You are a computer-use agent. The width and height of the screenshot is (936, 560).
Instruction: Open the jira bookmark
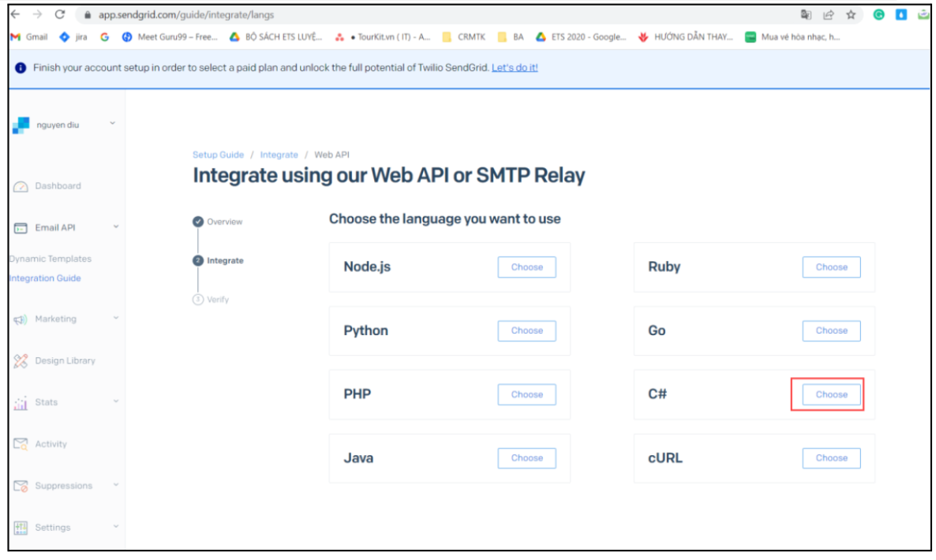[73, 37]
